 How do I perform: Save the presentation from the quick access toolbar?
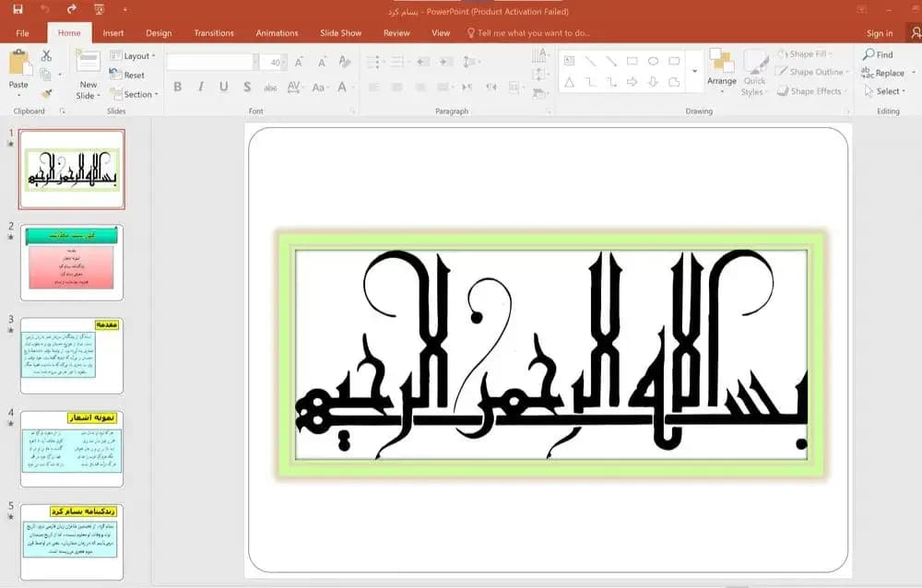pyautogui.click(x=18, y=9)
